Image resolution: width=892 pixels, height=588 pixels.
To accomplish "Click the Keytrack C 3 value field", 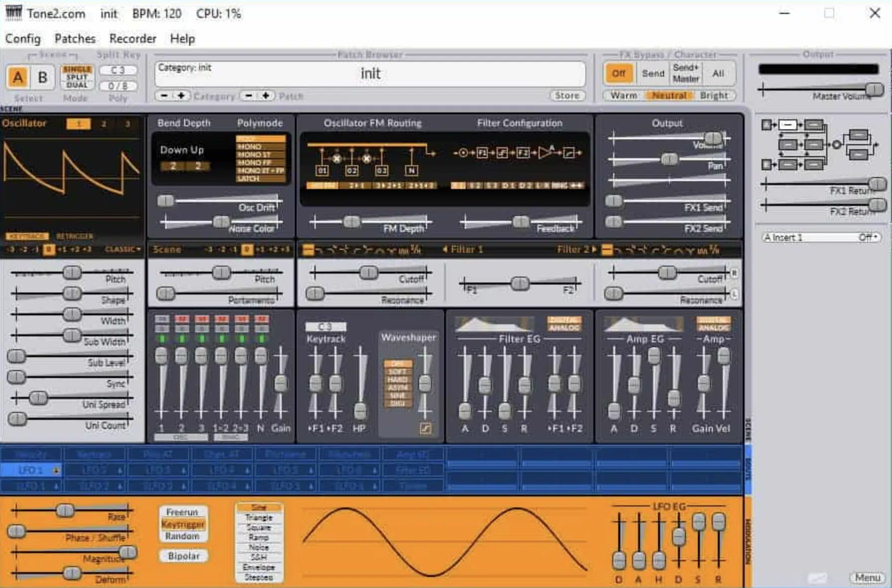I will pyautogui.click(x=325, y=327).
